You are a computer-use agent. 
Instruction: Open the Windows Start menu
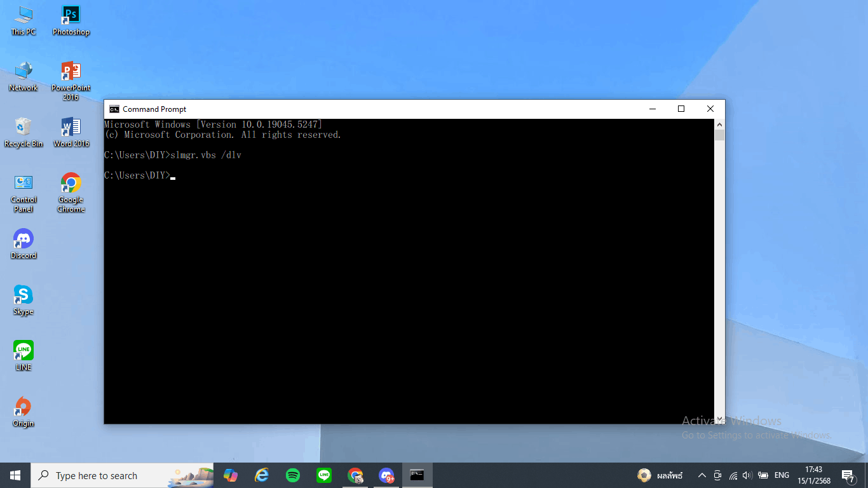(x=15, y=475)
